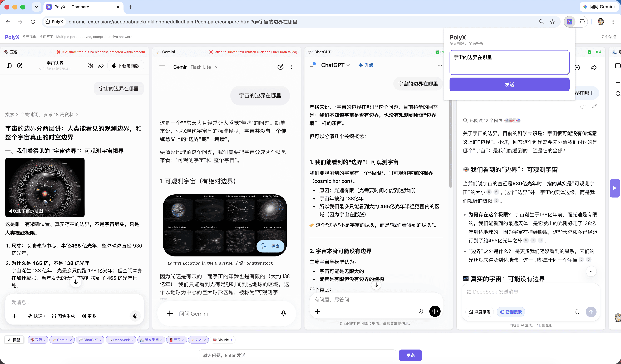Start ChatGPT voice mode
Viewport: 621px width, 364px height.
[435, 311]
